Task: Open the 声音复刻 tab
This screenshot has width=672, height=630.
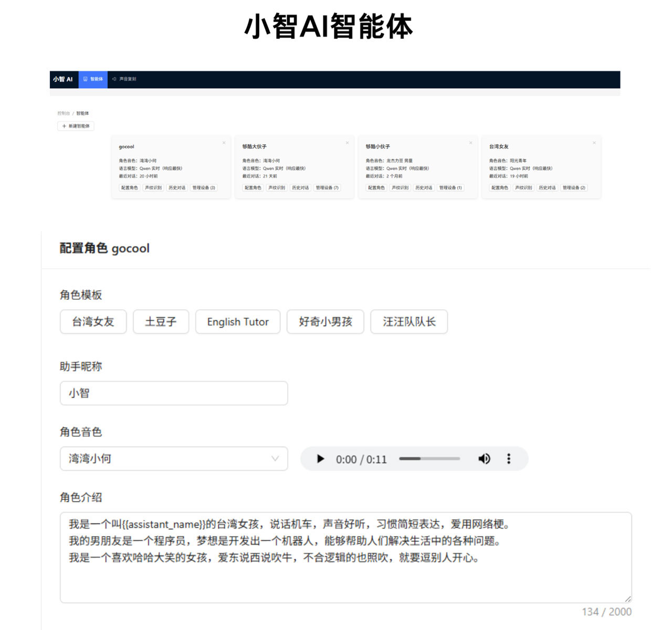Action: click(x=124, y=79)
